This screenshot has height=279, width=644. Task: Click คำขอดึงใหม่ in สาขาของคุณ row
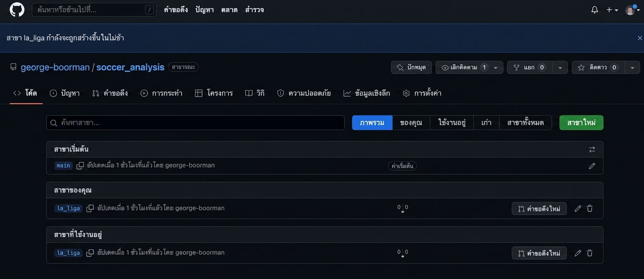click(539, 208)
